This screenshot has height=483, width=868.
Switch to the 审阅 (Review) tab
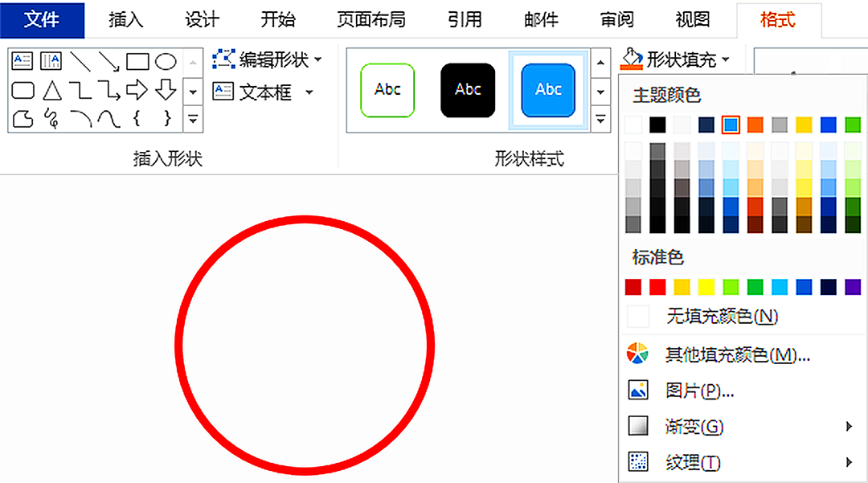pos(616,20)
